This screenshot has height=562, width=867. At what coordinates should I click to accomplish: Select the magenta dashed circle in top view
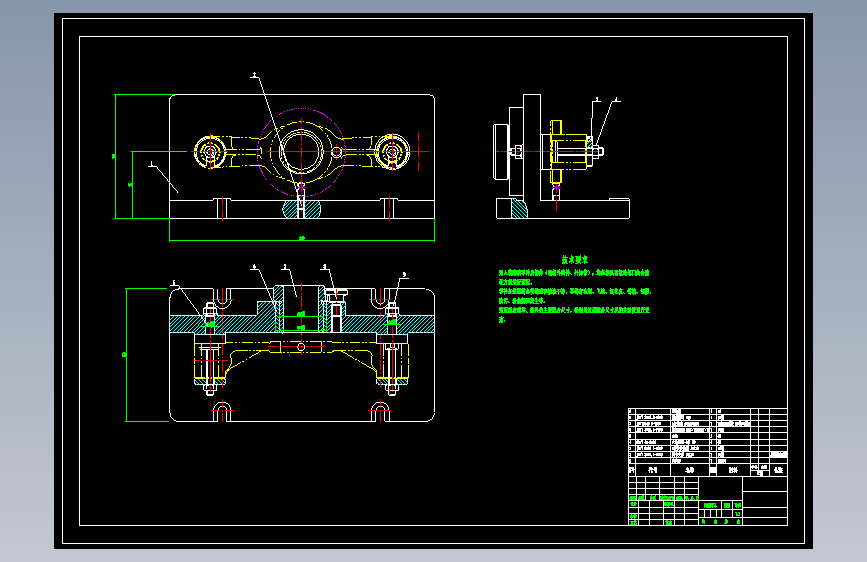(x=301, y=152)
